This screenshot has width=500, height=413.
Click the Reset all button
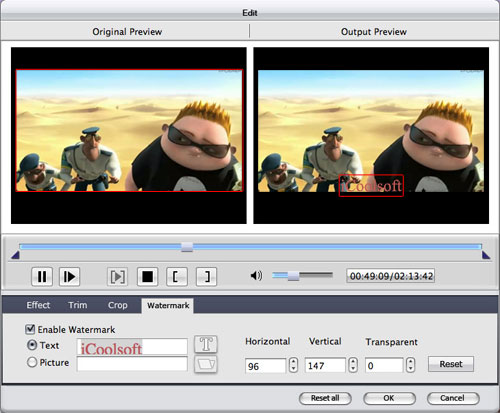[325, 398]
